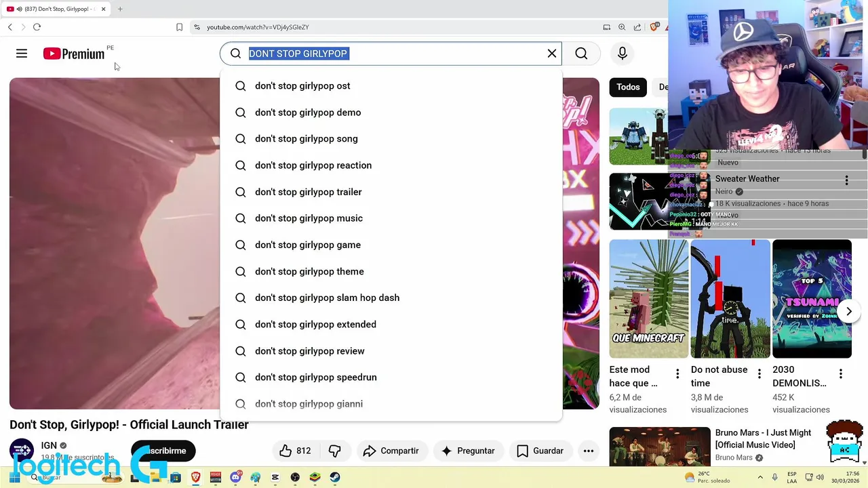Like the video with thumbs up

click(x=295, y=451)
